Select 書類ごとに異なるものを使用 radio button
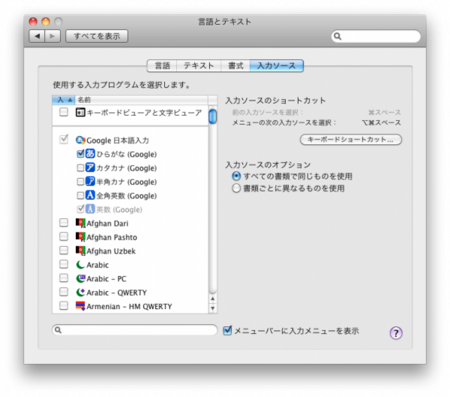 (236, 188)
